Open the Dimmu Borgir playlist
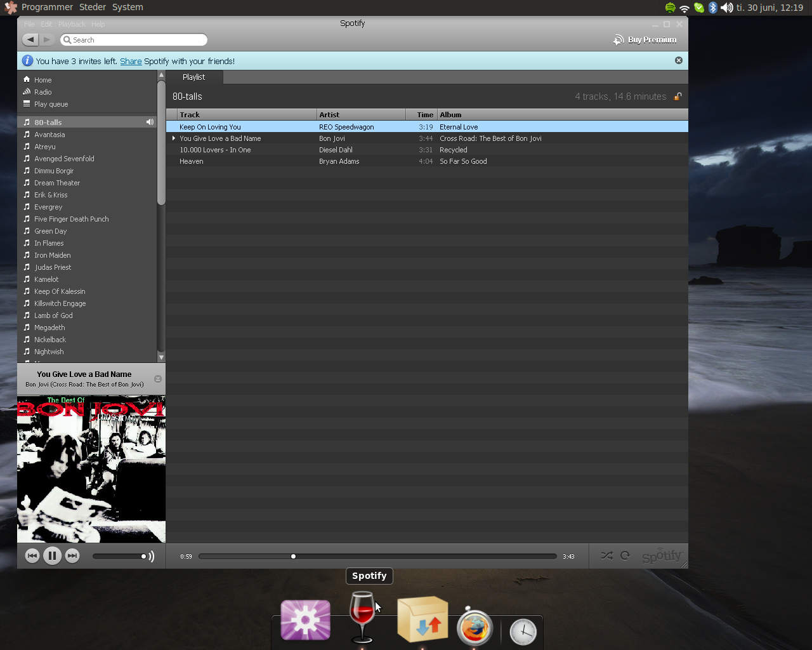This screenshot has height=650, width=812. coord(87,171)
